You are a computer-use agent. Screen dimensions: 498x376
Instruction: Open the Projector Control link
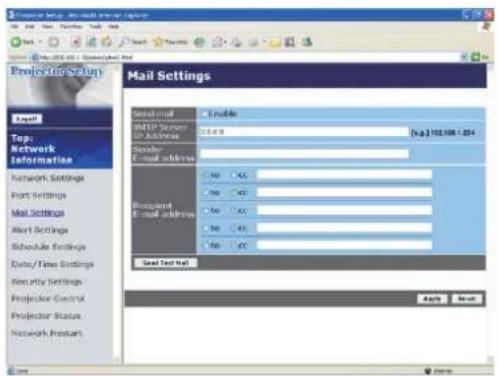[x=48, y=298]
